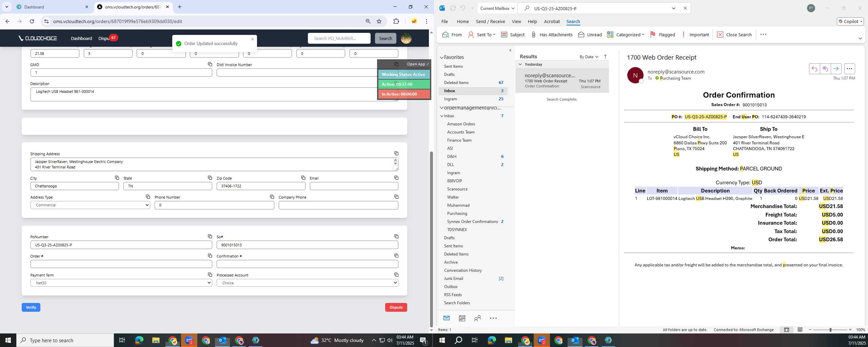868x347 pixels.
Task: Open Outlook Calendar view icon
Action: point(462,318)
